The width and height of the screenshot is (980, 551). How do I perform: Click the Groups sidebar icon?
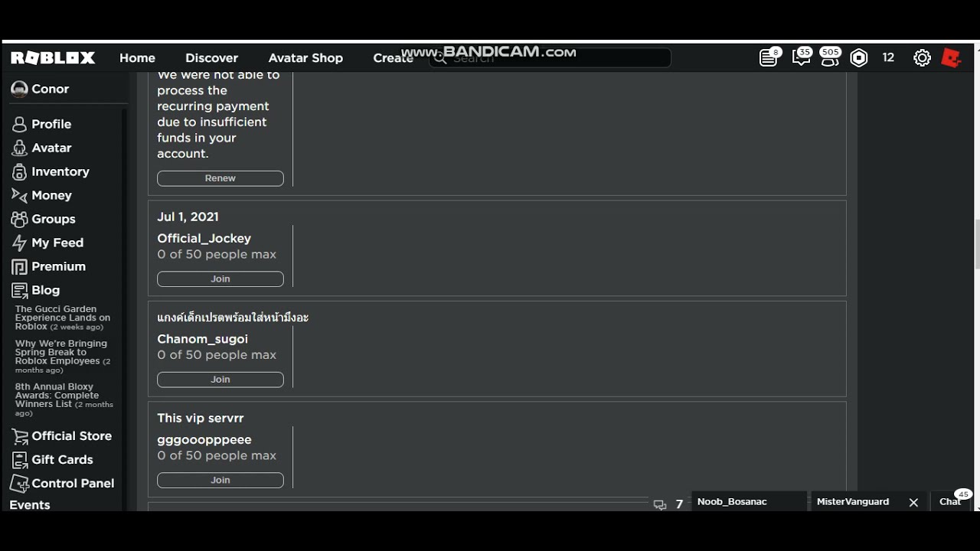(x=19, y=219)
